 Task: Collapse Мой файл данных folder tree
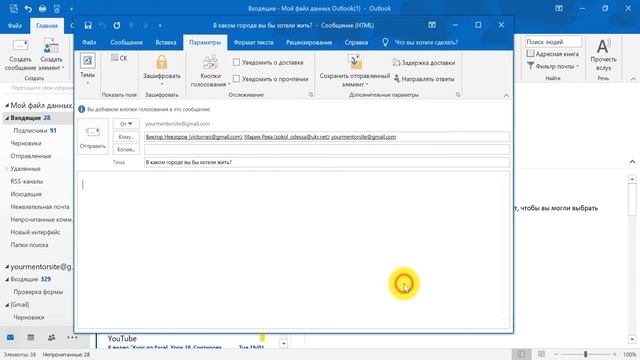pyautogui.click(x=7, y=105)
